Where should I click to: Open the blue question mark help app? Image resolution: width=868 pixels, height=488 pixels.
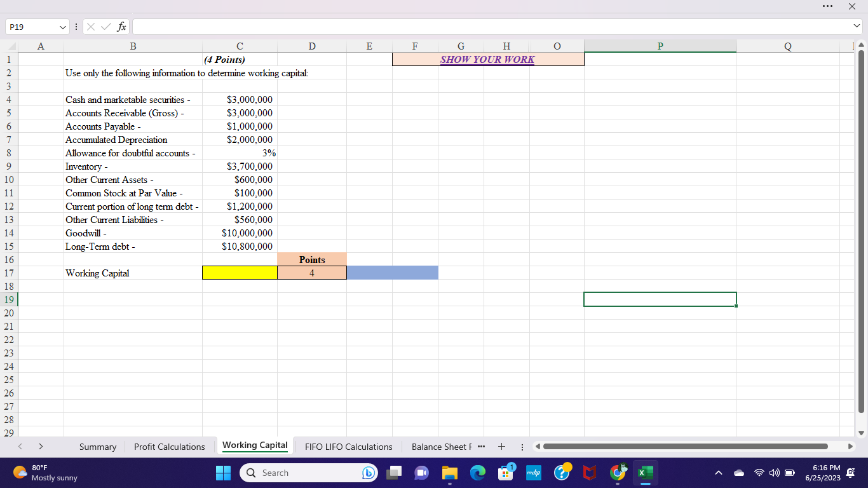(x=562, y=473)
